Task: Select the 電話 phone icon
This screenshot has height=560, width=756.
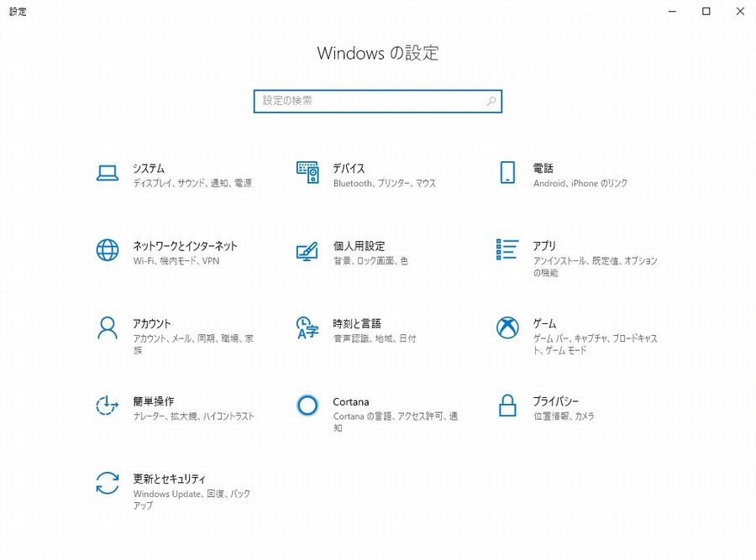Action: coord(507,172)
